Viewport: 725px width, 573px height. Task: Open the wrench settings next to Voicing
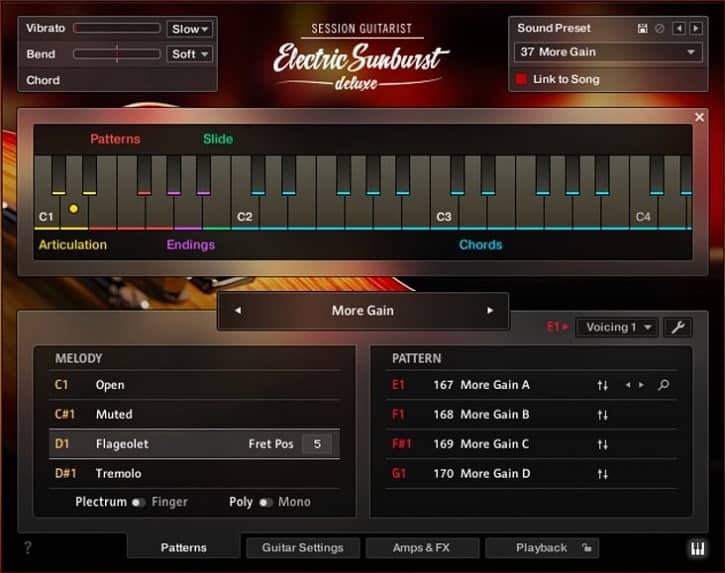point(677,327)
